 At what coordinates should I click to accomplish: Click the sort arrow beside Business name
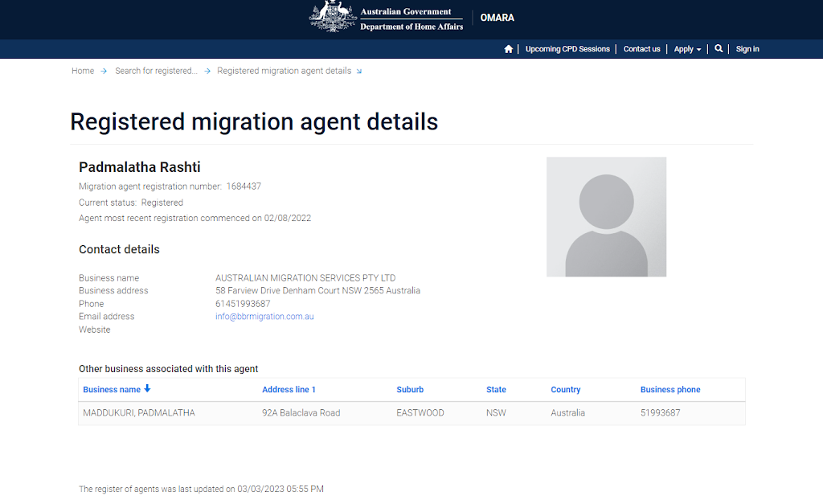click(148, 388)
